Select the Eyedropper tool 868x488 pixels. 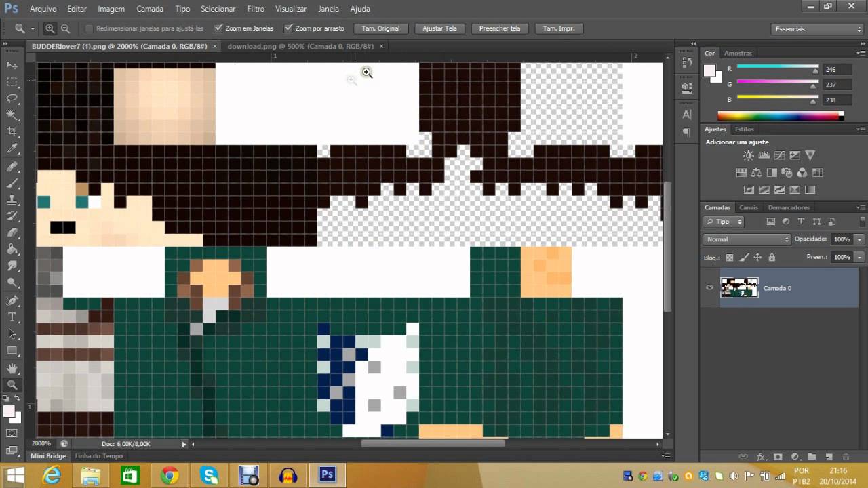pos(12,149)
